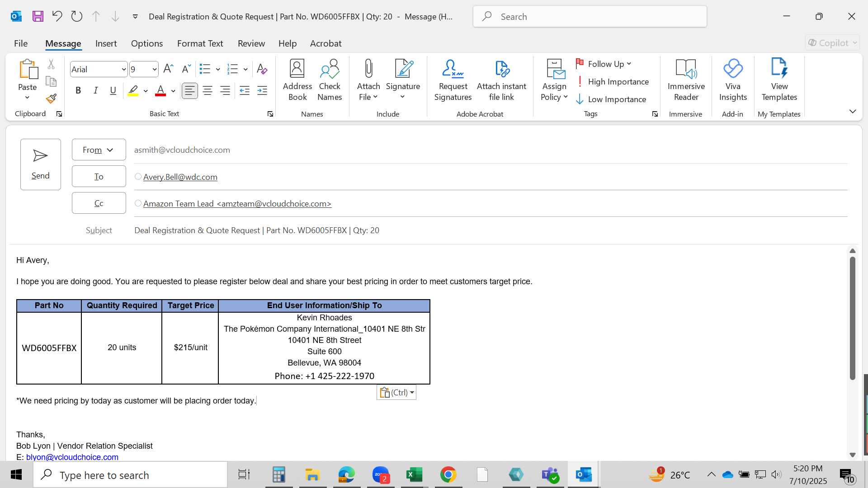
Task: Apply yellow text highlight color
Action: click(133, 90)
